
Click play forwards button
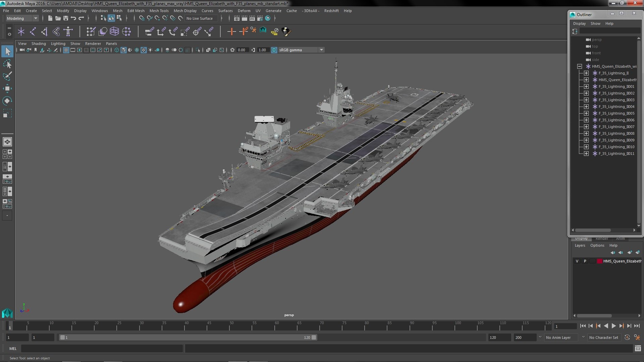pyautogui.click(x=614, y=326)
